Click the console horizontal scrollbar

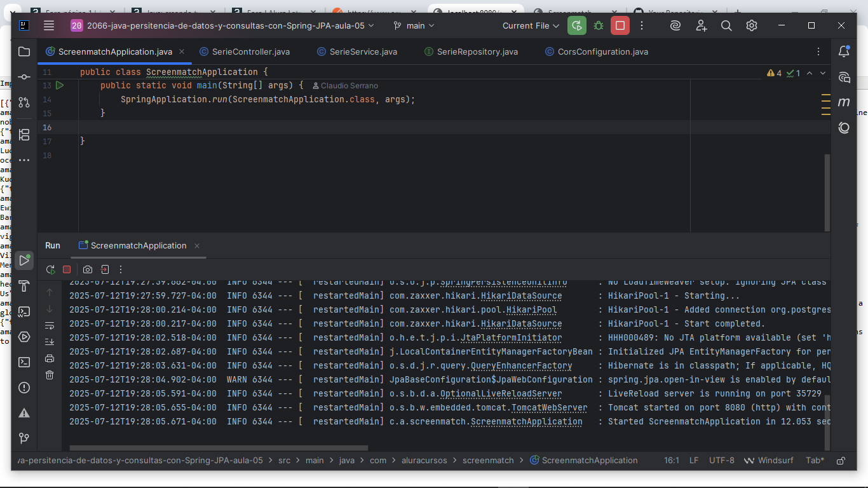219,448
